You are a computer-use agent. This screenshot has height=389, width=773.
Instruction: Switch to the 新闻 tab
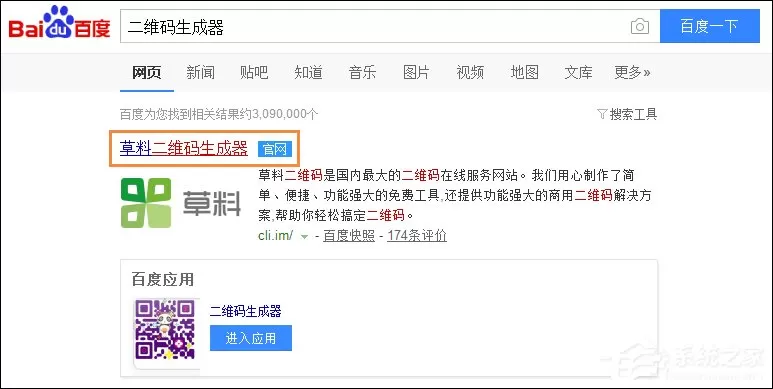200,72
